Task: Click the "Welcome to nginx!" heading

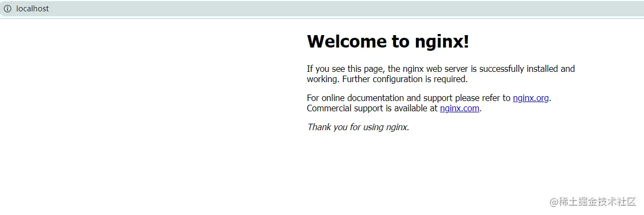Action: (388, 41)
